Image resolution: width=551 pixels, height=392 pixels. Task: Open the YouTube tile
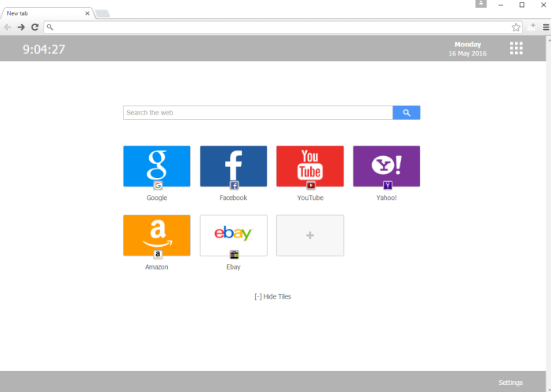(310, 166)
